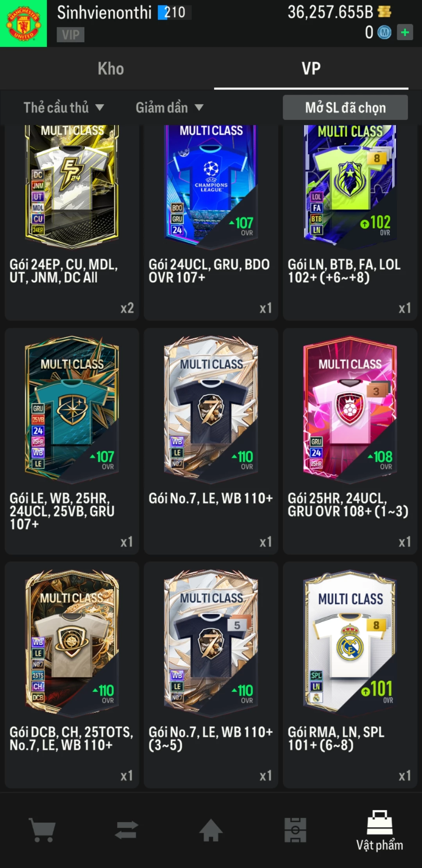The width and height of the screenshot is (422, 868).
Task: Open the shop cart icon in bottom bar
Action: (42, 830)
